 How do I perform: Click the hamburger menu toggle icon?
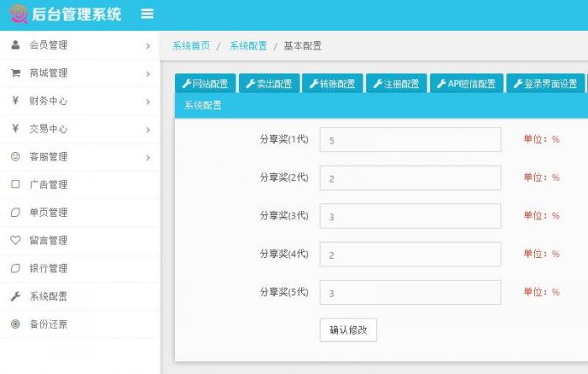coord(147,14)
